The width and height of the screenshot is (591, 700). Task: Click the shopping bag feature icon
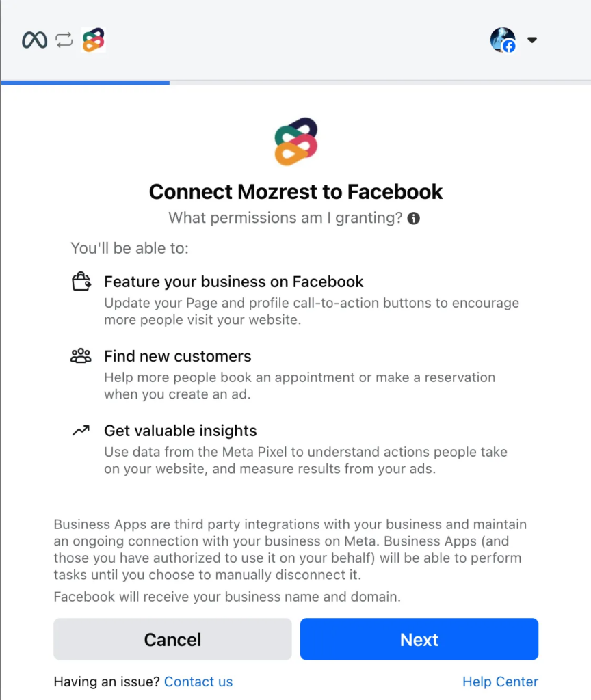click(81, 281)
